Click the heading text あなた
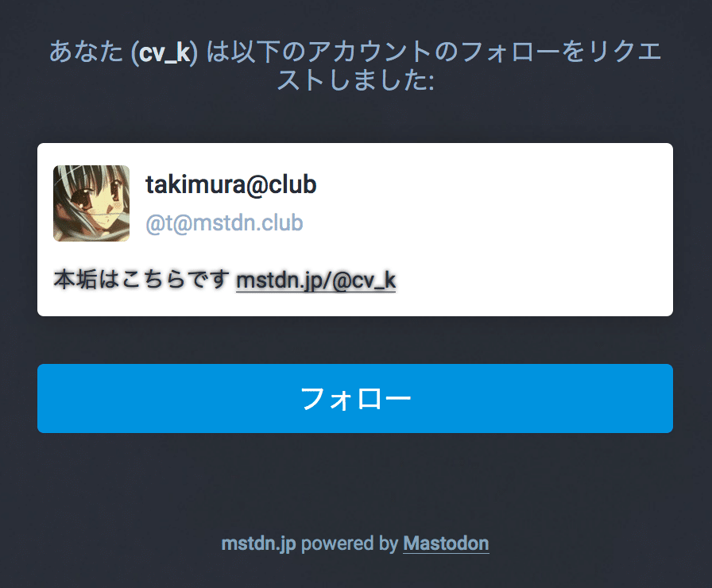This screenshot has width=712, height=588. tap(86, 52)
